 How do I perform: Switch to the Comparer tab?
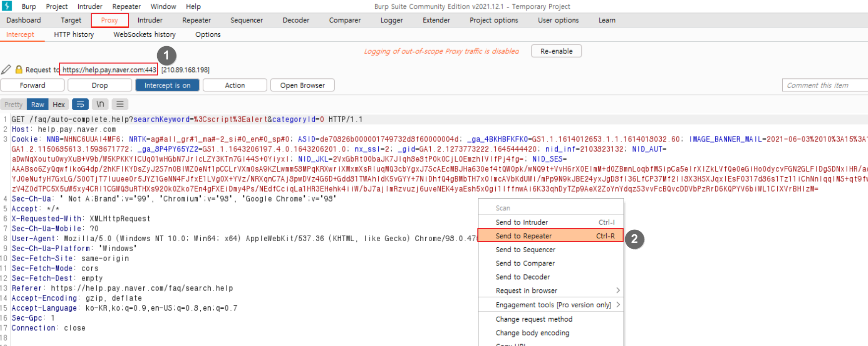[x=345, y=20]
